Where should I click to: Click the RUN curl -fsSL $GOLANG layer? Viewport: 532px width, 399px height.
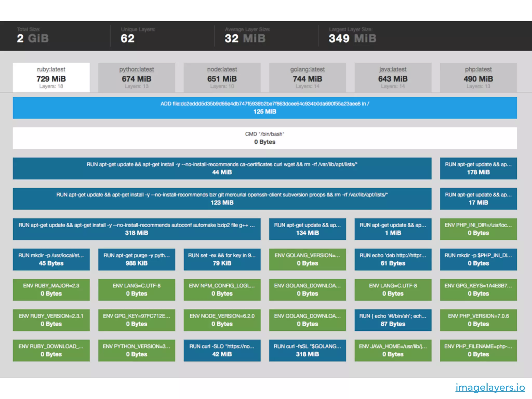click(x=307, y=350)
